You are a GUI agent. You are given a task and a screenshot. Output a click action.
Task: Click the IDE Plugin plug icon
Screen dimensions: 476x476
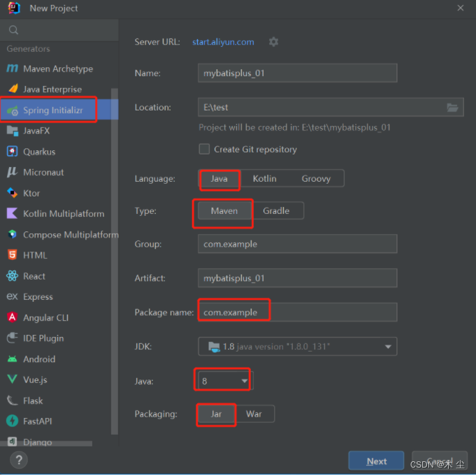click(12, 338)
